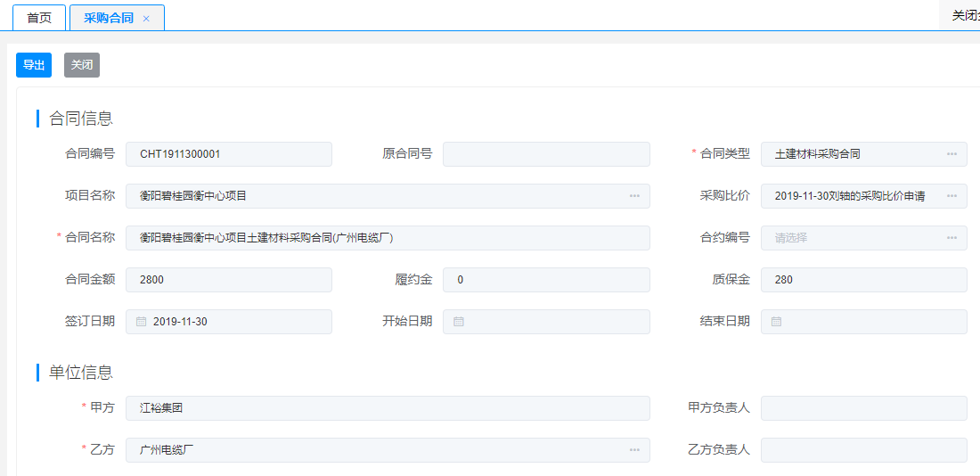
Task: Open 乙方 selector showing 广州电缆厂
Action: pos(388,450)
